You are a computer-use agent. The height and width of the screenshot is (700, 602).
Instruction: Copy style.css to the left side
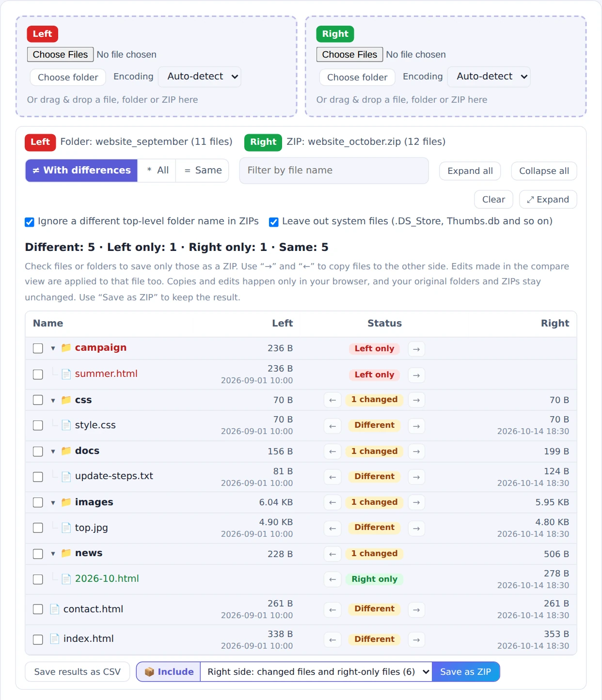[x=333, y=426]
